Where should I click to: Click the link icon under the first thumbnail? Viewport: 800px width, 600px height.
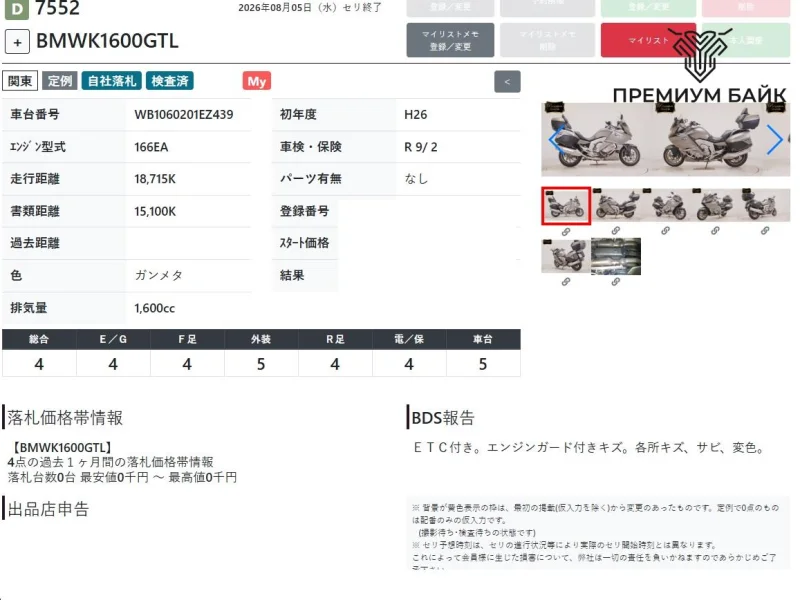point(566,232)
